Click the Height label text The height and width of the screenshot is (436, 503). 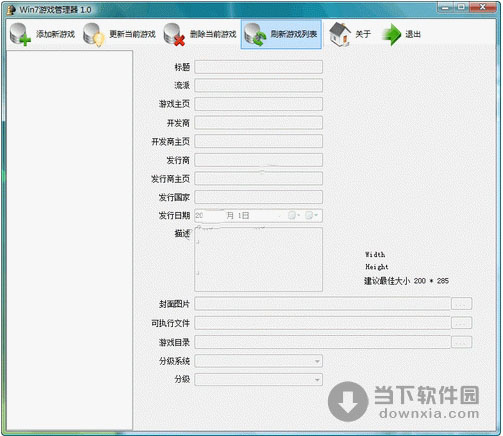(377, 267)
